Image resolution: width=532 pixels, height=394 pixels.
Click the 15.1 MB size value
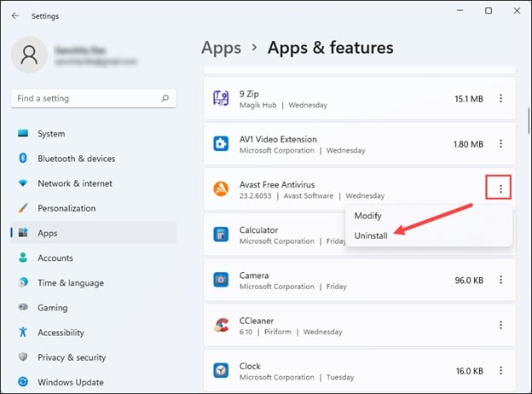[469, 99]
